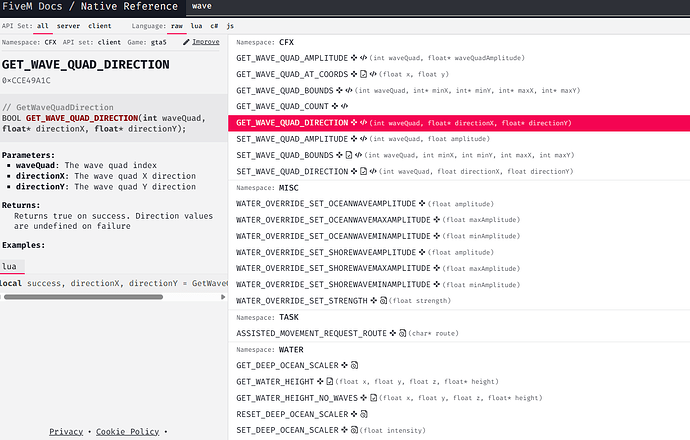The width and height of the screenshot is (690, 440).
Task: Click code brackets icon beside GET_WAVE_QUAD_COUNT
Action: (x=344, y=106)
